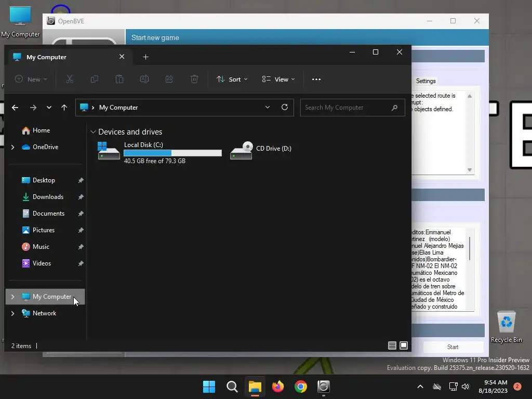Click the OpenBVE taskbar icon
Screen dimensions: 532x399
click(323, 387)
